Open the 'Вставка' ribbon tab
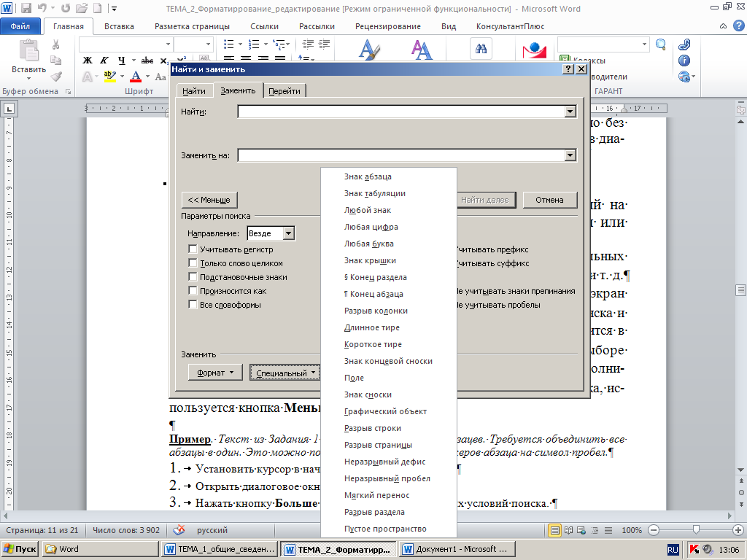This screenshot has height=560, width=747. [x=119, y=26]
